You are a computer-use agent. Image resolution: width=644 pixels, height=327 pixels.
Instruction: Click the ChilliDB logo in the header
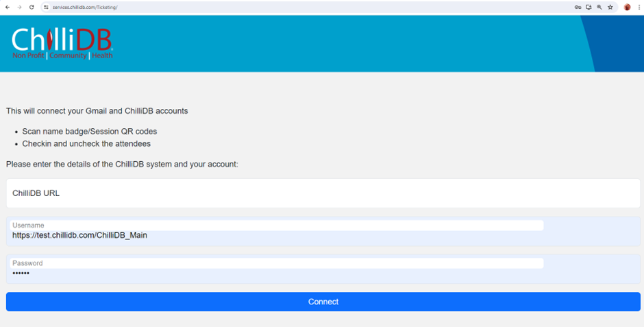tap(62, 44)
